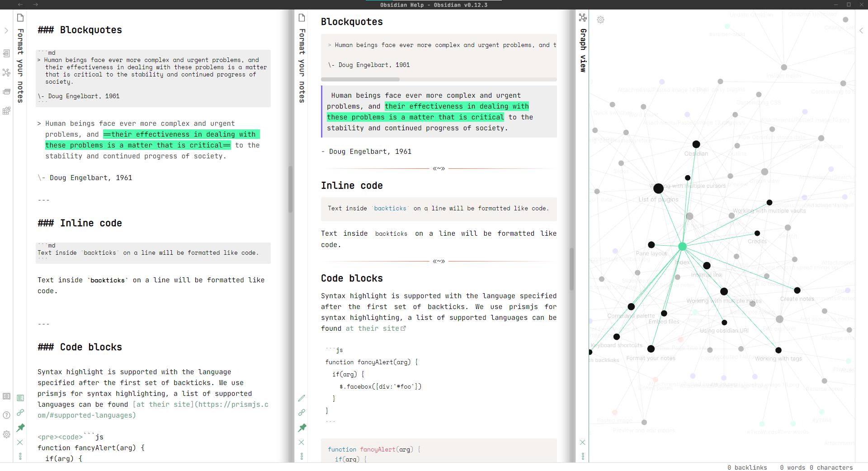868x471 pixels.
Task: Close the graph view pane
Action: coord(583,442)
